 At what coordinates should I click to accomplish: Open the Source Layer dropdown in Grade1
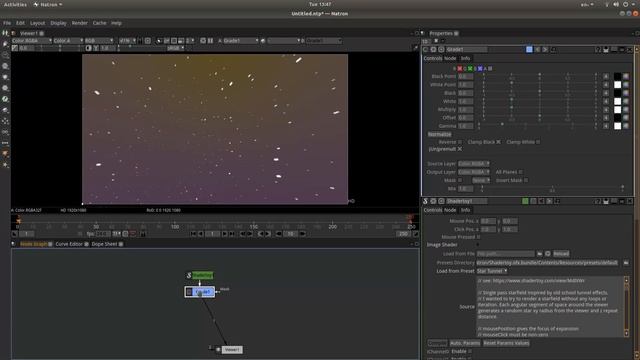(473, 164)
